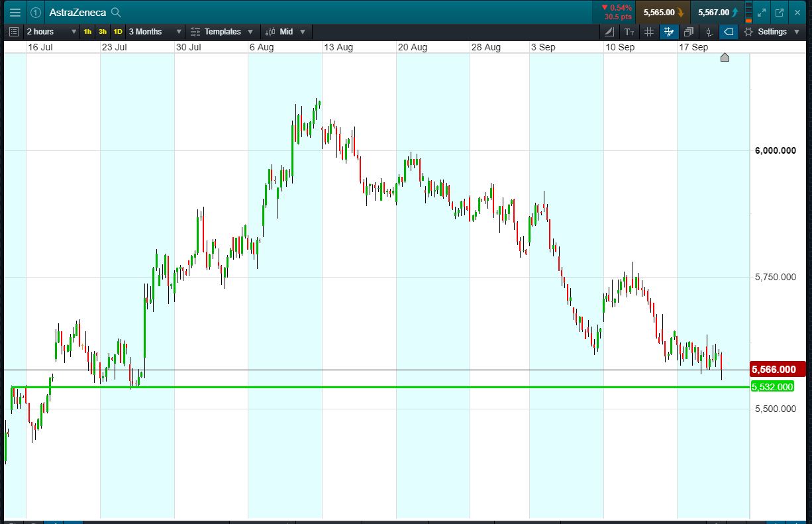Click the 23 Jul date label

[x=115, y=48]
